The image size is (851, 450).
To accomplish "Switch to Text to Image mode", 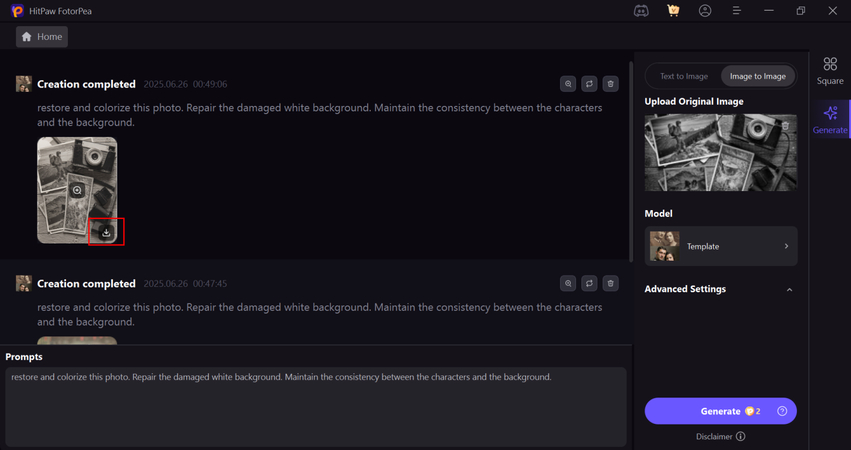I will pos(684,76).
